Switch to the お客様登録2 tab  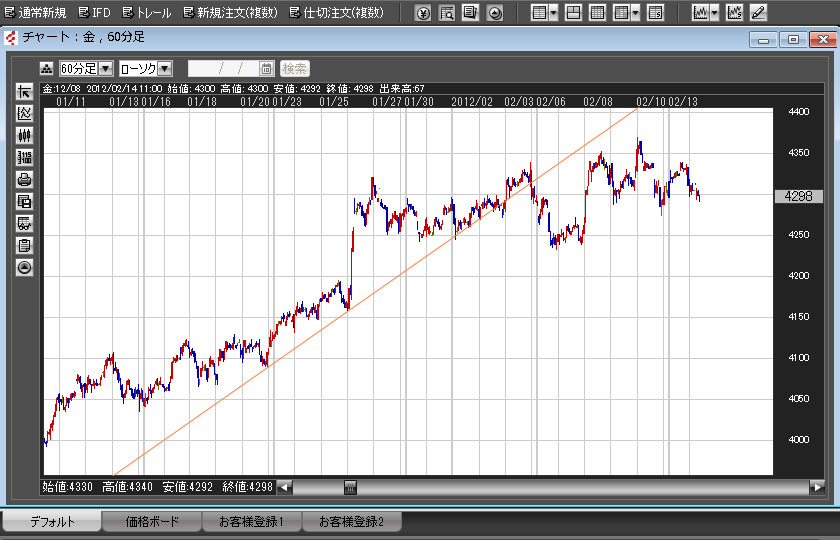point(358,522)
